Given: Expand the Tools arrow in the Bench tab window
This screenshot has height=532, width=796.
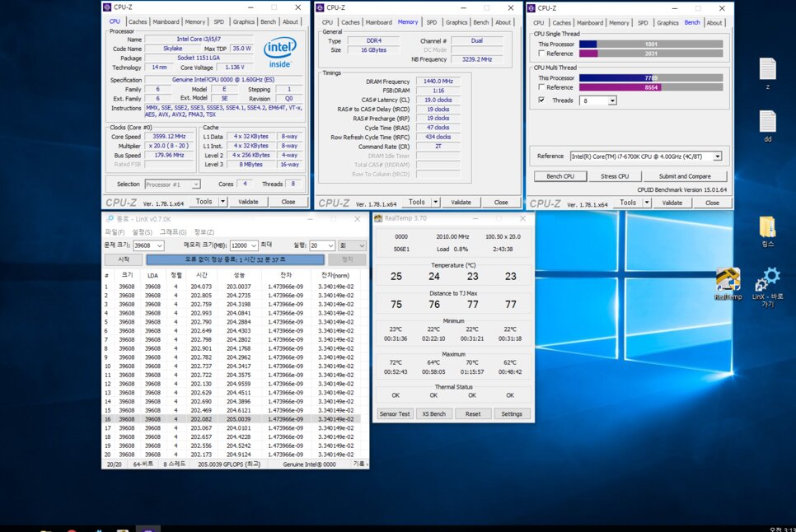Looking at the screenshot, I should point(647,203).
